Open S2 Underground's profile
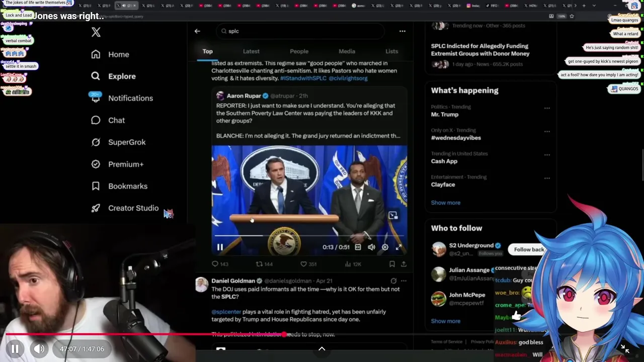Screen dimensions: 644x362 click(x=471, y=245)
